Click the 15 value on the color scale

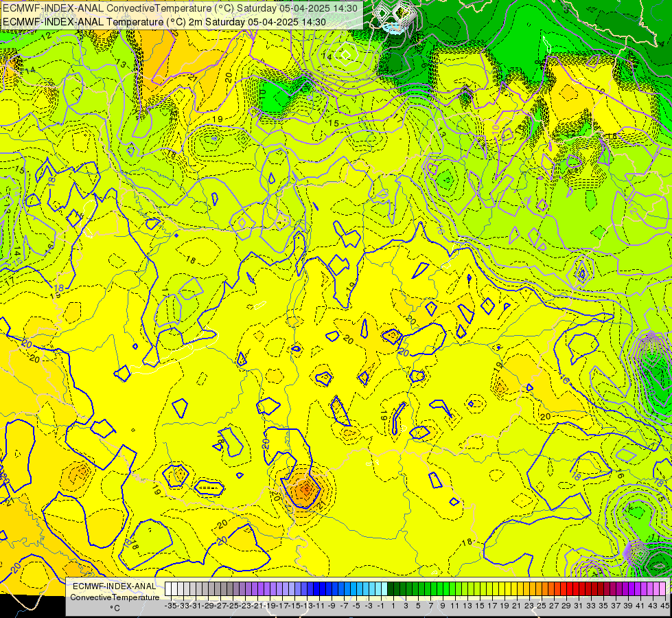(x=480, y=606)
